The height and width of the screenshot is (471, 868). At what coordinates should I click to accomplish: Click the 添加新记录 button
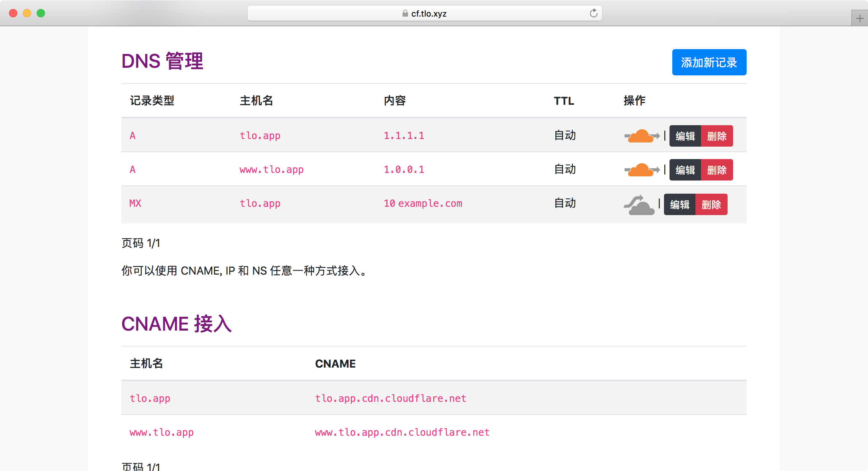pos(709,62)
